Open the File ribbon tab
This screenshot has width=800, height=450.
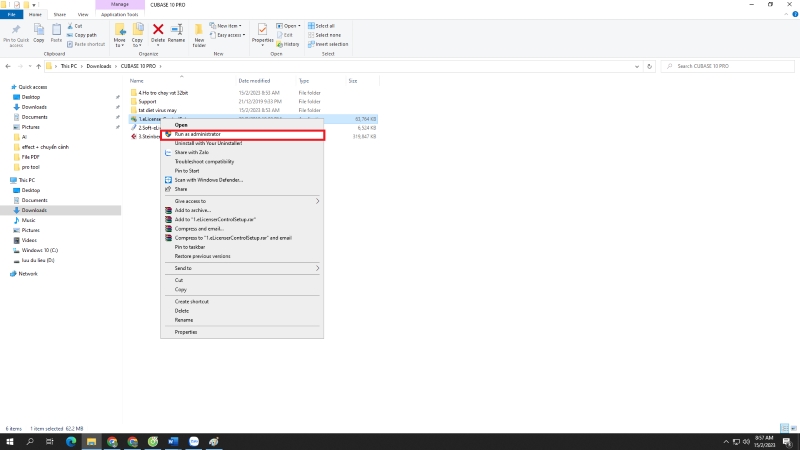[x=11, y=14]
